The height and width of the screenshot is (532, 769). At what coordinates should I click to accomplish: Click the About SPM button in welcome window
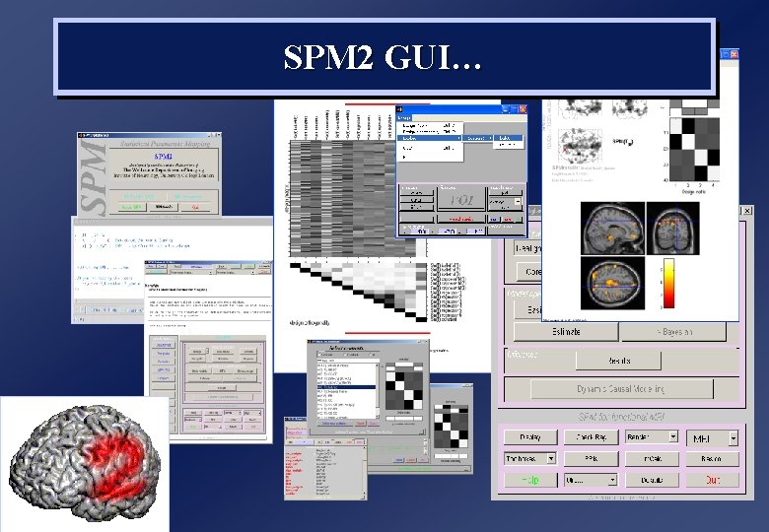pyautogui.click(x=132, y=207)
